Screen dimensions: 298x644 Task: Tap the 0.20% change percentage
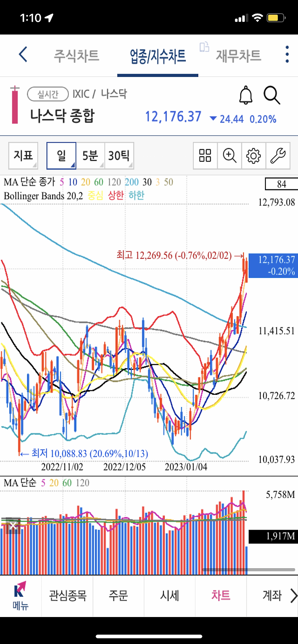pos(263,119)
